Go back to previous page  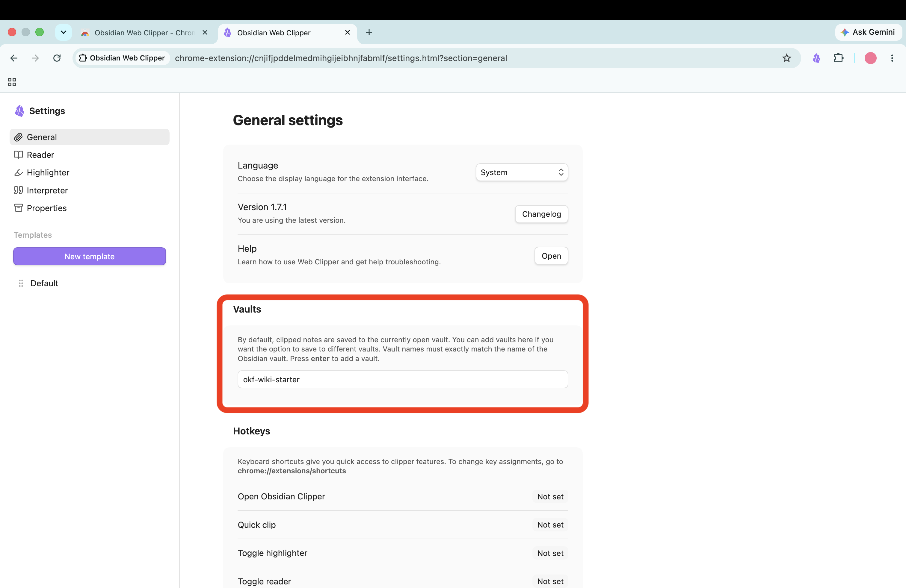(14, 58)
